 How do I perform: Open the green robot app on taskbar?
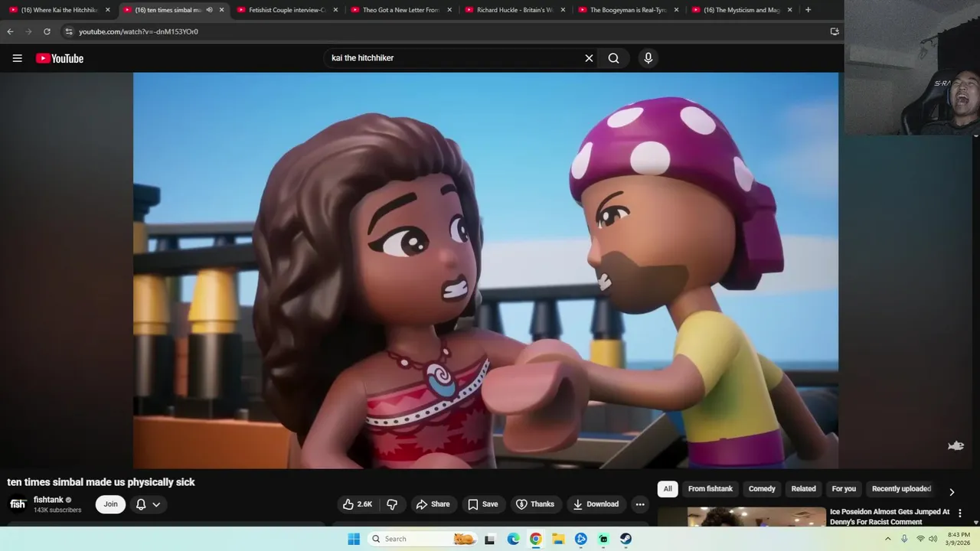coord(603,539)
